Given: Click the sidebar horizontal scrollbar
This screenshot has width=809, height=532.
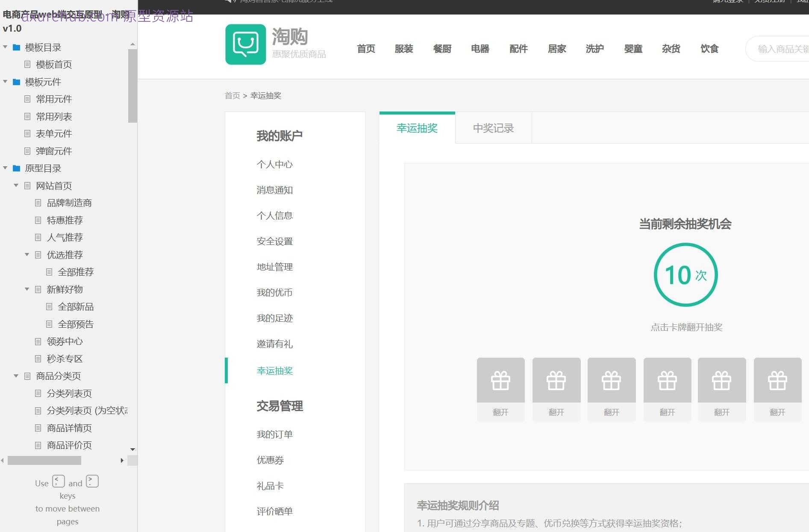Looking at the screenshot, I should tap(44, 461).
